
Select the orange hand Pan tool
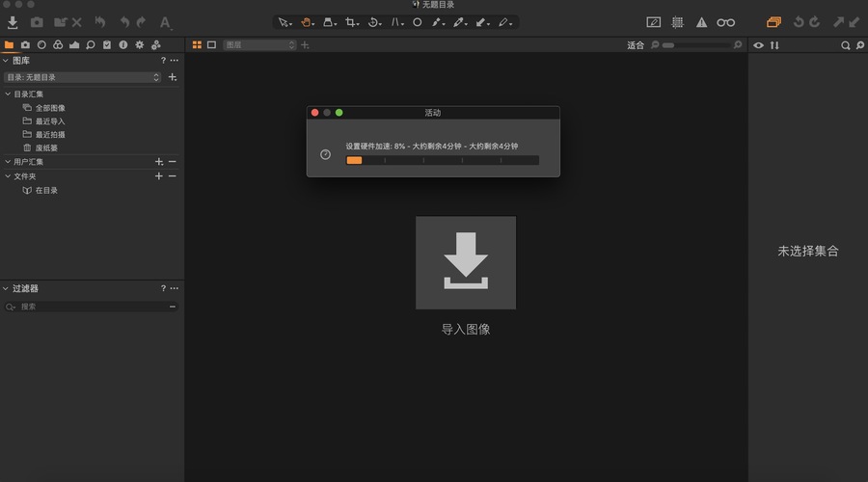coord(308,23)
